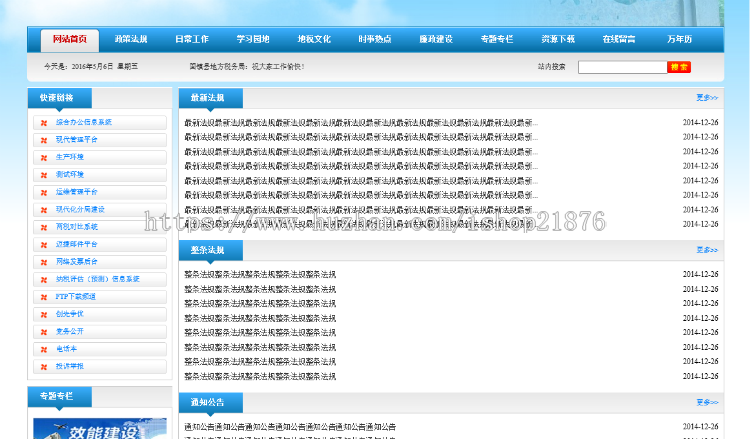
Task: Click the red icon beside 生产环境
Action: tap(44, 158)
